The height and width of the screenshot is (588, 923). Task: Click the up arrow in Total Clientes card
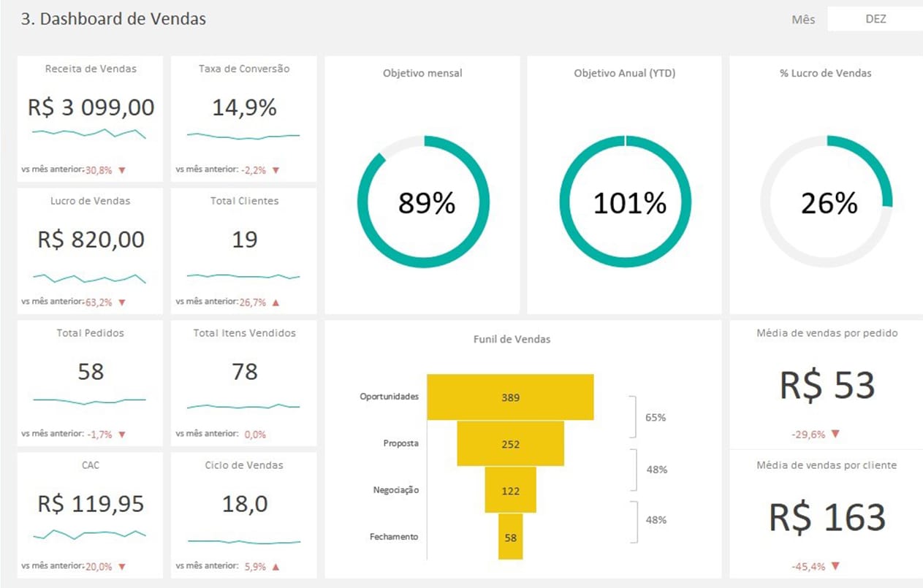point(276,302)
